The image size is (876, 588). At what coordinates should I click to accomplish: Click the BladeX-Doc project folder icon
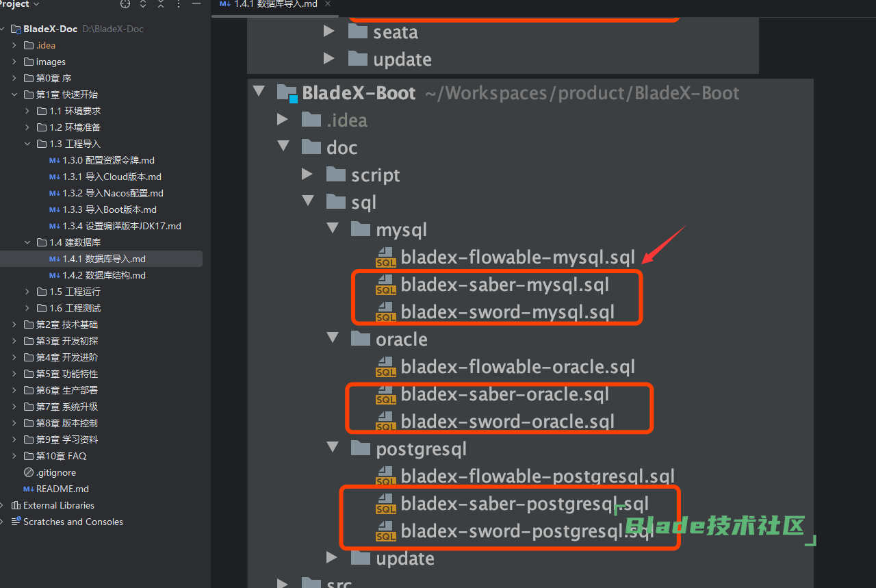coord(16,29)
